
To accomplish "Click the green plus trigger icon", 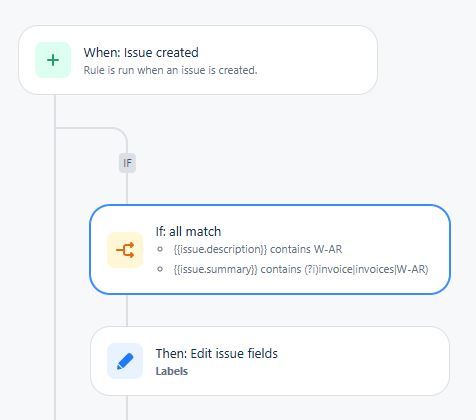I will (x=53, y=60).
